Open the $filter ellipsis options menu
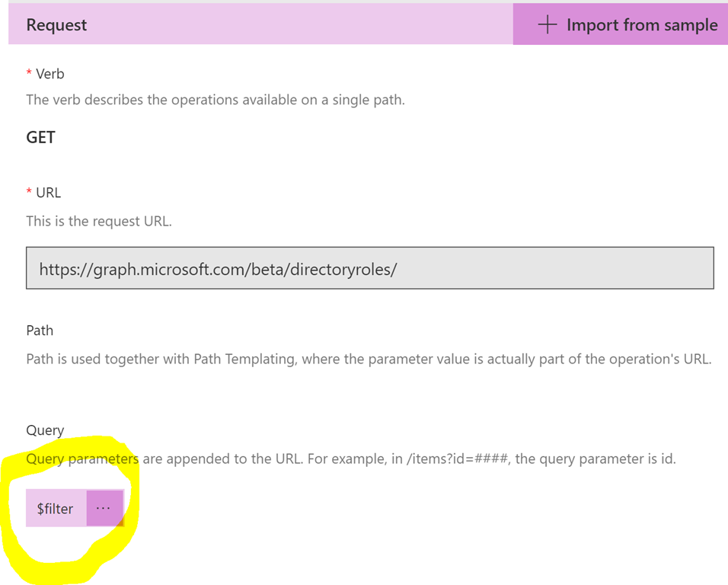This screenshot has height=585, width=728. [105, 508]
